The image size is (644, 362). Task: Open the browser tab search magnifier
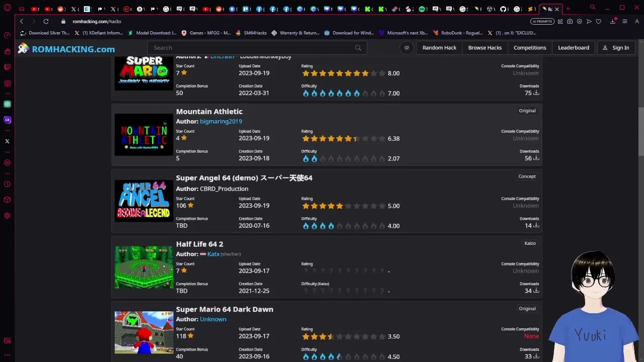point(593,8)
